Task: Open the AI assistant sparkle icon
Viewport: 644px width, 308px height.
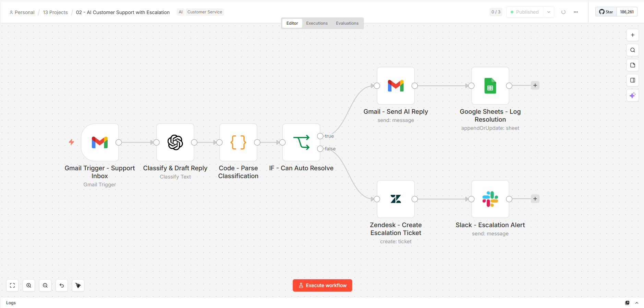Action: 633,95
